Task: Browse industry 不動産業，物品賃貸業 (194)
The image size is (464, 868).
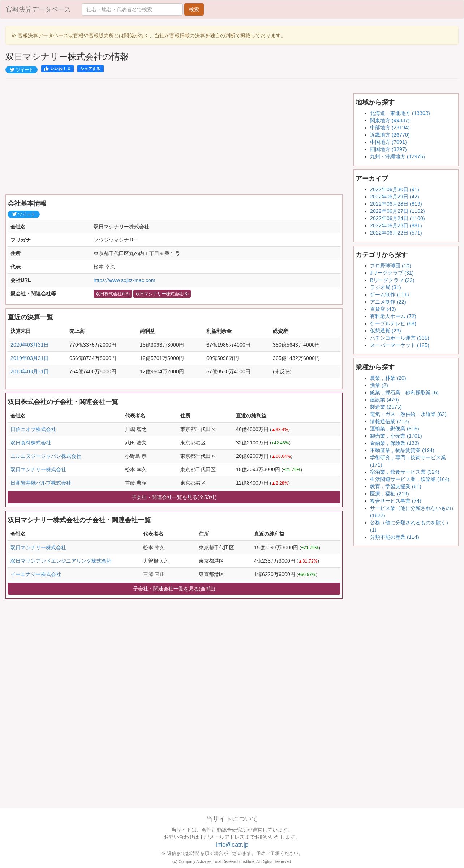Action: [x=402, y=450]
